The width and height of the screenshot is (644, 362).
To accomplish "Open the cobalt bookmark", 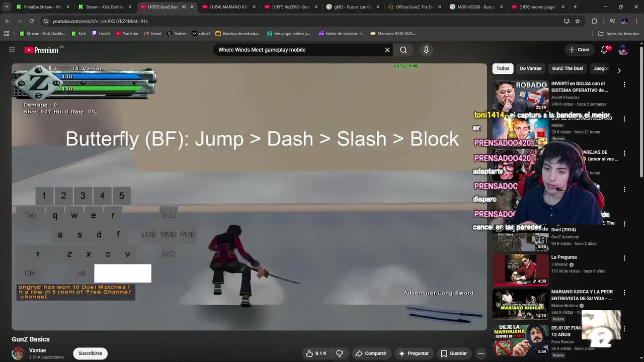I will click(x=201, y=34).
